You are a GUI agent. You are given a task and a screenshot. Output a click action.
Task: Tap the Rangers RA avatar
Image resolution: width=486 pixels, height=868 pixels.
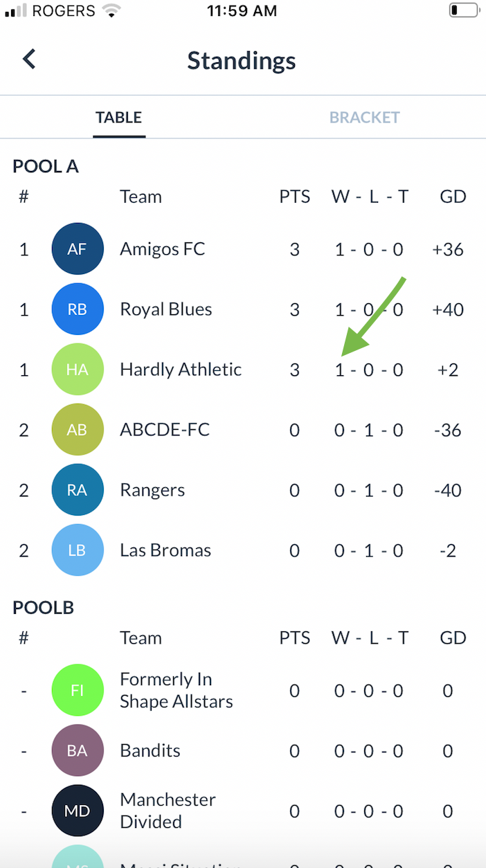click(78, 490)
